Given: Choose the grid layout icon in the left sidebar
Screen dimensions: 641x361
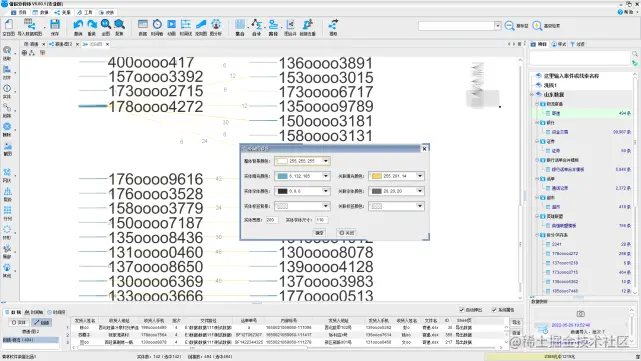Looking at the screenshot, I should 7,210.
